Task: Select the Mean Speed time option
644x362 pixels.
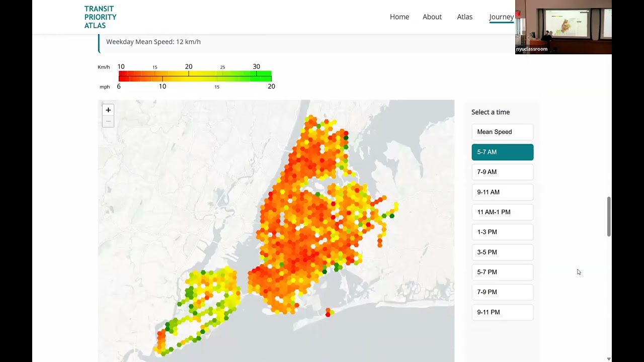Action: (503, 132)
